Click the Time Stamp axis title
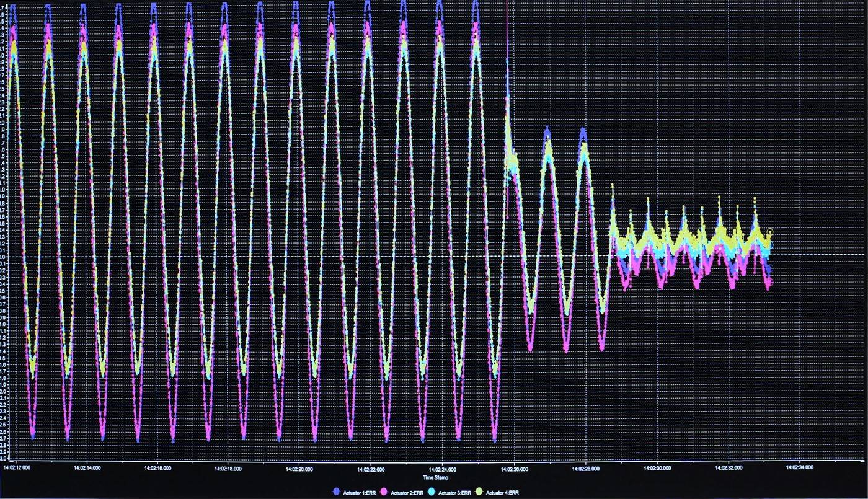 436,477
